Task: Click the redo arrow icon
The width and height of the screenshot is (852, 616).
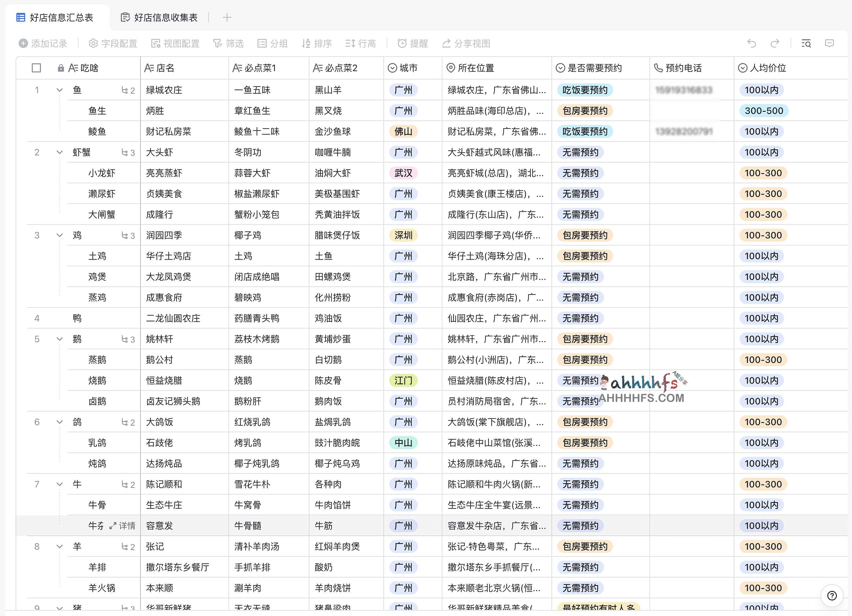Action: click(x=775, y=44)
